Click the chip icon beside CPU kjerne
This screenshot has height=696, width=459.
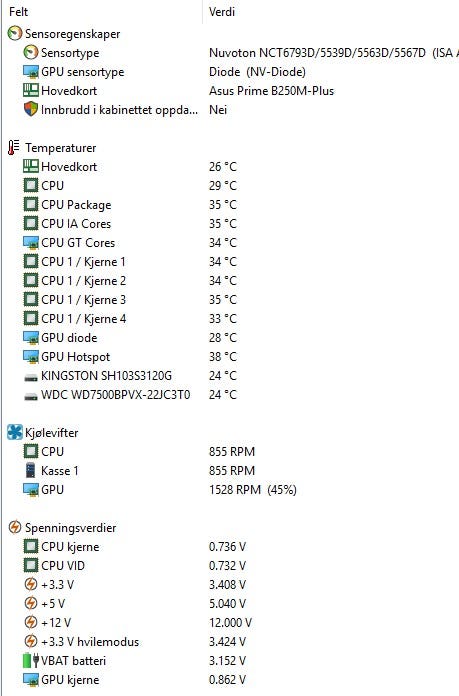[31, 546]
